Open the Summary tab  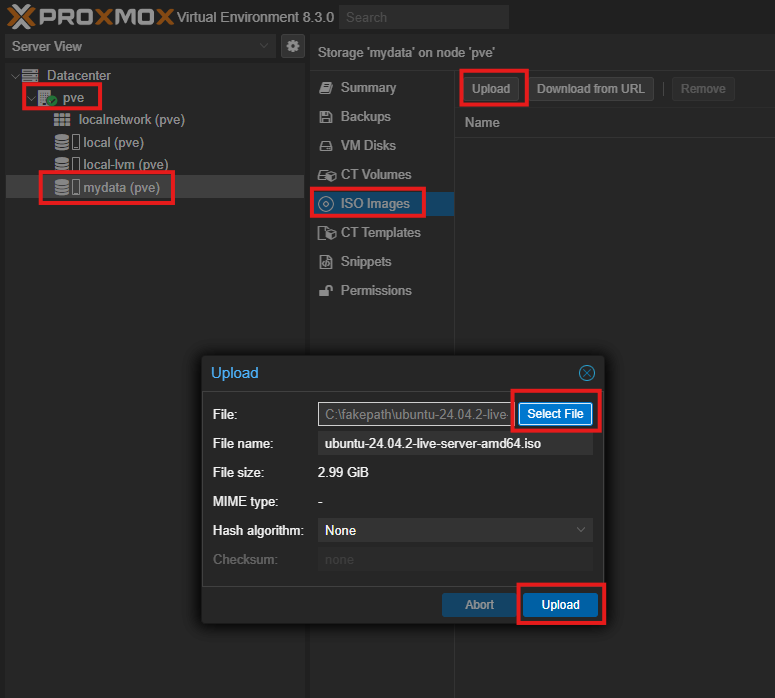pos(382,88)
